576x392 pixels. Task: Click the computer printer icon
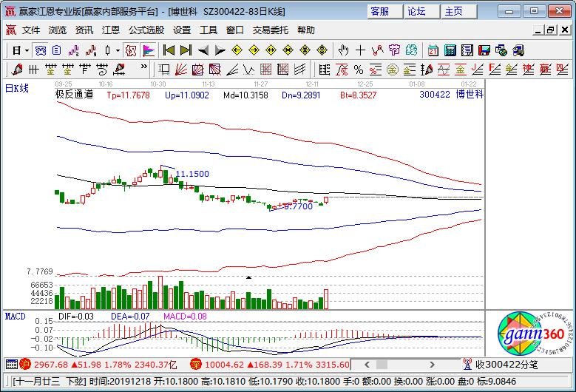pos(518,50)
